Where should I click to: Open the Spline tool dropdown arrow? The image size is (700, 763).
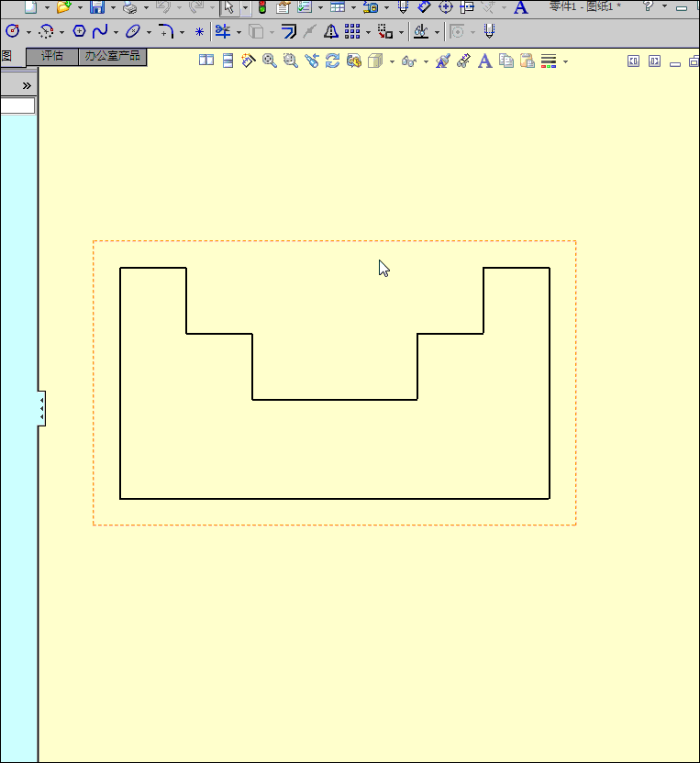116,33
